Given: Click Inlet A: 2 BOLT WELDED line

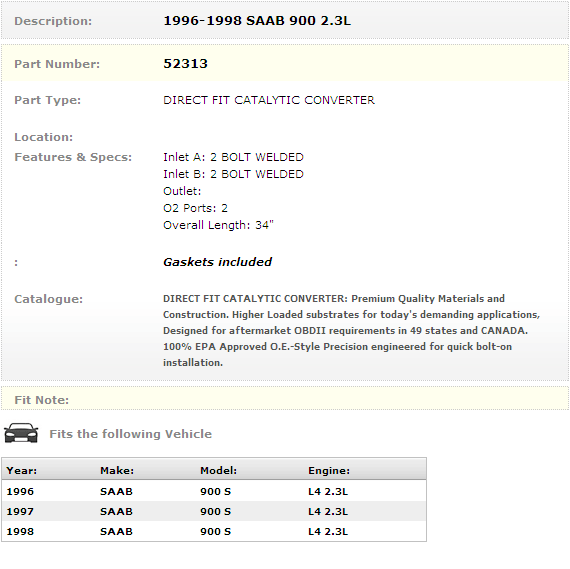Looking at the screenshot, I should pos(233,157).
